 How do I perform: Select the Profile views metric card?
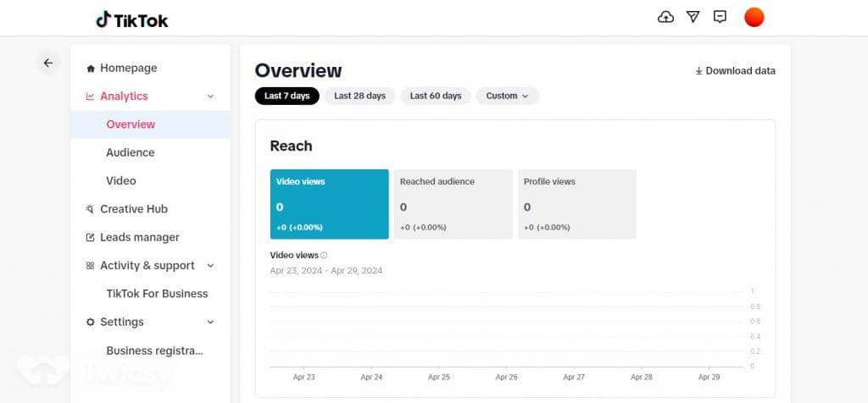[x=576, y=204]
